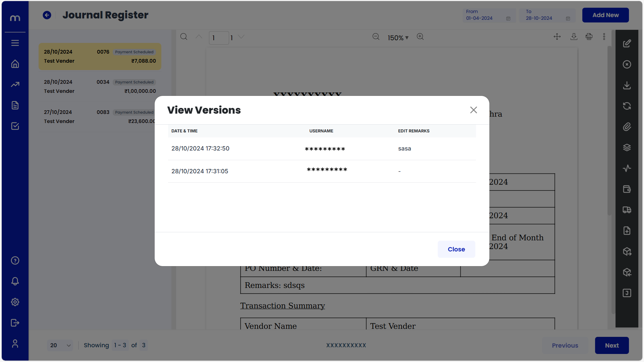Click the delivery truck icon in right toolbar
Viewport: 644px width, 362px height.
tap(627, 210)
